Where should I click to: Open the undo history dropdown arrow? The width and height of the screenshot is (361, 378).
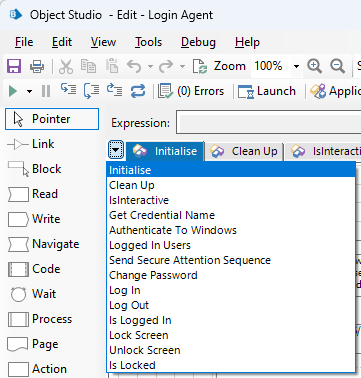[150, 66]
